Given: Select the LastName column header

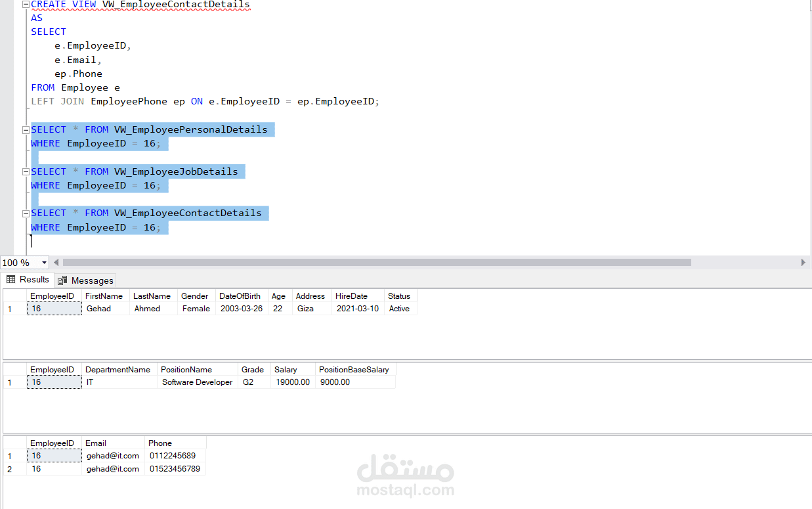Looking at the screenshot, I should click(154, 296).
